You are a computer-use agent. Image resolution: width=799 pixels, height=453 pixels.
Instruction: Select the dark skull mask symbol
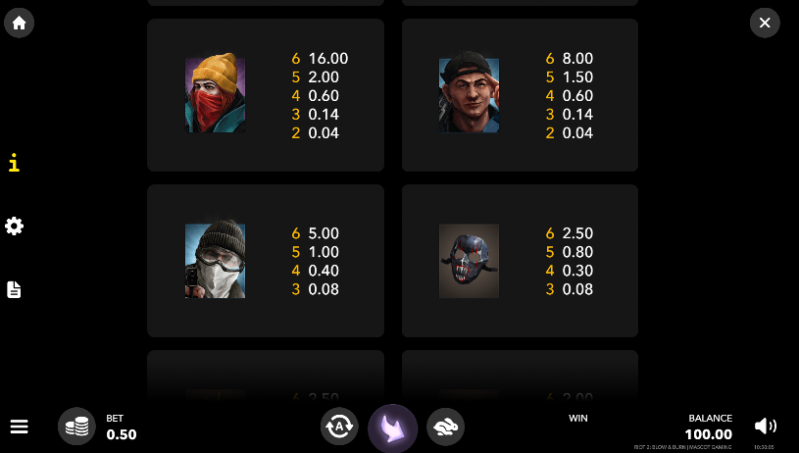click(469, 260)
